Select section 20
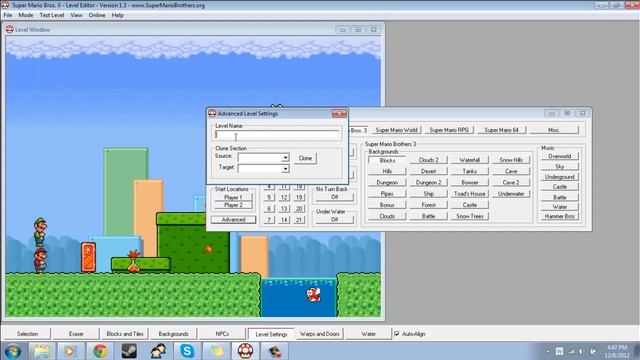The height and width of the screenshot is (360, 640). (299, 209)
